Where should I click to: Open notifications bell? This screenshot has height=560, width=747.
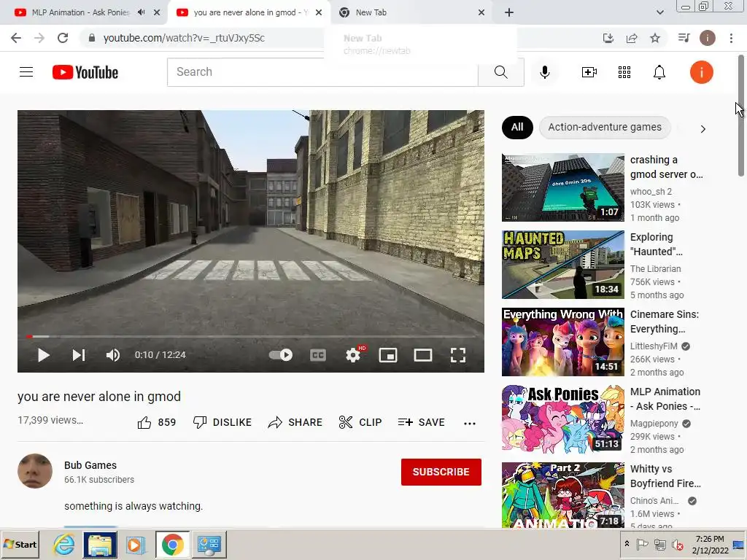(x=659, y=72)
